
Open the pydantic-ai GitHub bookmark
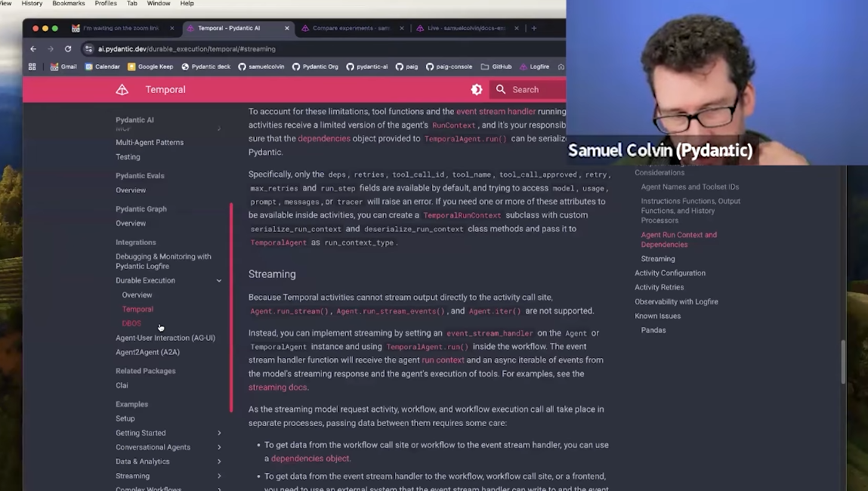coord(367,66)
